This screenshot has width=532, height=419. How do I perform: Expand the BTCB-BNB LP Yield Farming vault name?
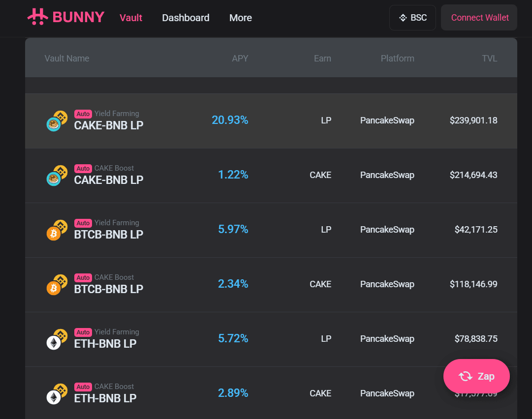coord(109,235)
